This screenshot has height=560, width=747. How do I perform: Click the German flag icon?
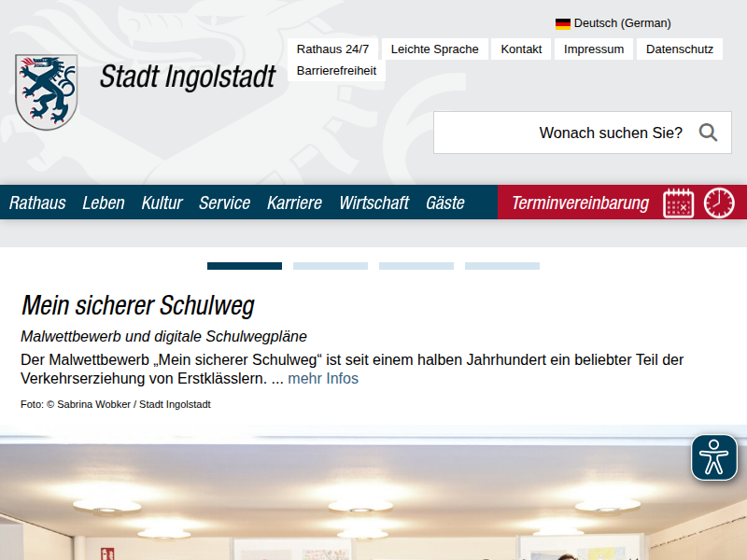[x=563, y=23]
